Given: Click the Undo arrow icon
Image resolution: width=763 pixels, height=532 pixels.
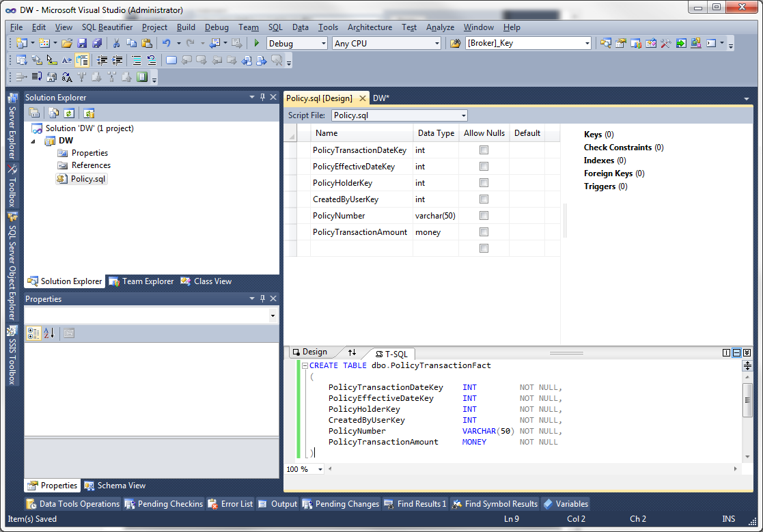Looking at the screenshot, I should click(167, 43).
